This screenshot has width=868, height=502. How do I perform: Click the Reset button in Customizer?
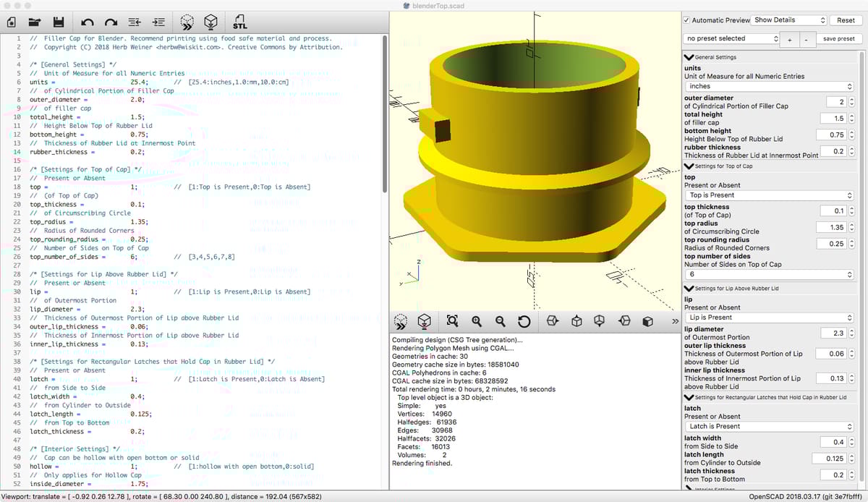tap(846, 20)
